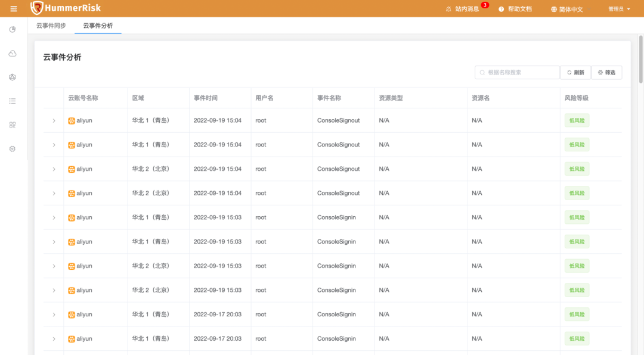Viewport: 644px width, 355px height.
Task: Open the list sidebar icon
Action: click(13, 101)
